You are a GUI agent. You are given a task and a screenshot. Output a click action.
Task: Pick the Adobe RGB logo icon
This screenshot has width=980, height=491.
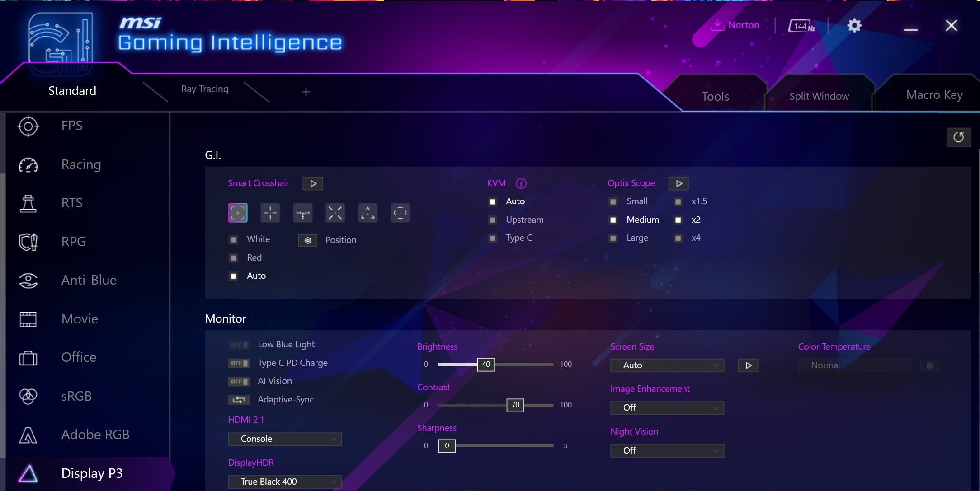coord(28,435)
